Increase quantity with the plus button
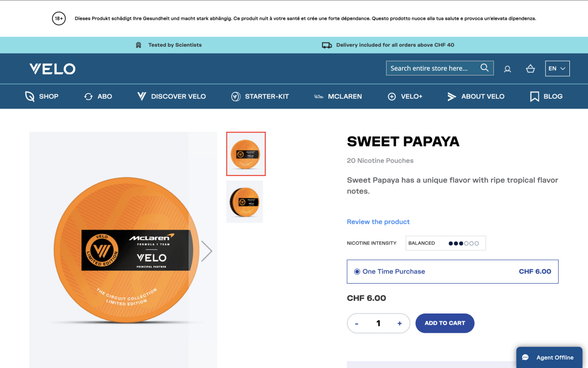 [400, 323]
